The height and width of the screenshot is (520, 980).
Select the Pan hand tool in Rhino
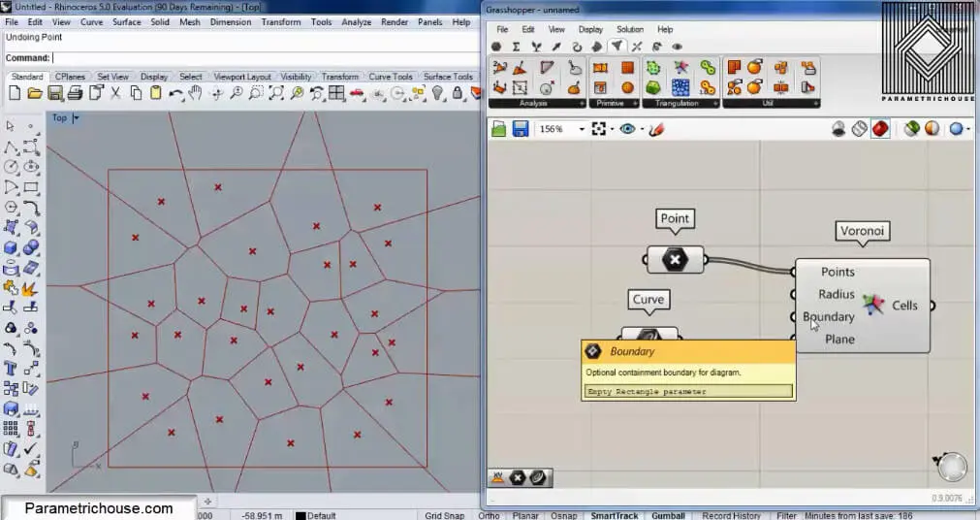(196, 93)
